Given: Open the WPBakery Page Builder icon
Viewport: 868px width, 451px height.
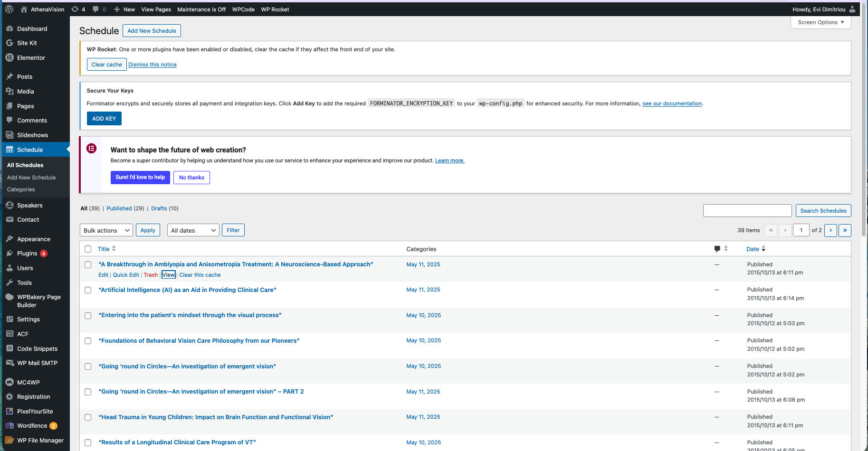Looking at the screenshot, I should coord(10,297).
